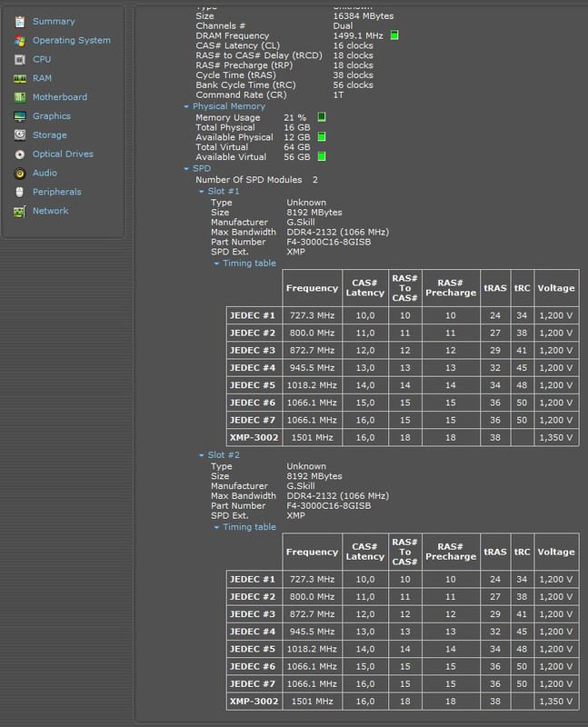Collapse the Physical Memory group
The height and width of the screenshot is (727, 588).
pyautogui.click(x=186, y=106)
